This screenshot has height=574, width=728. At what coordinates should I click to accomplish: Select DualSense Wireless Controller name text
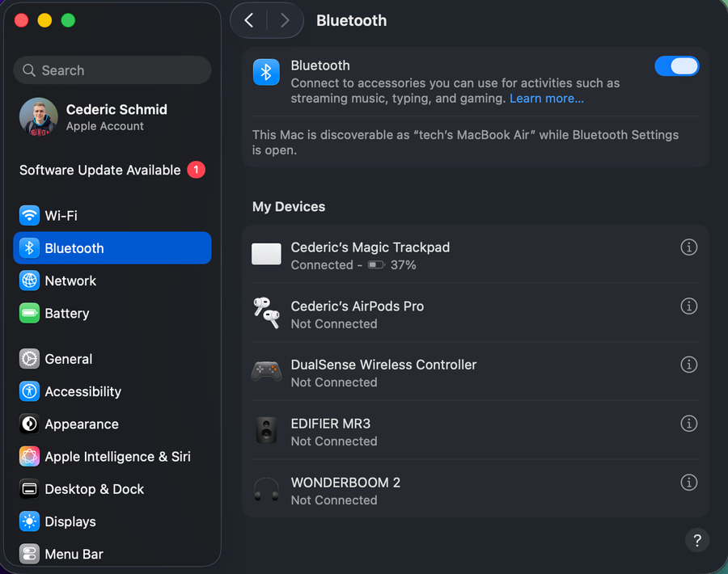[x=383, y=365]
